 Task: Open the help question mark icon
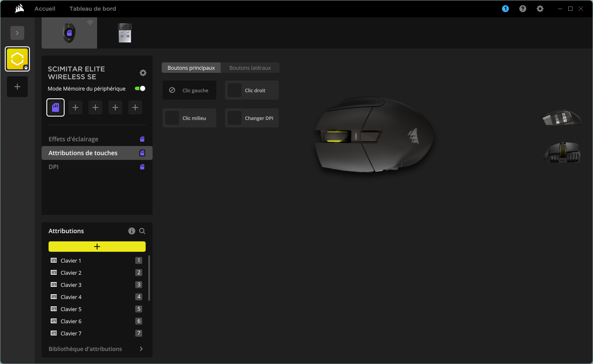tap(523, 9)
